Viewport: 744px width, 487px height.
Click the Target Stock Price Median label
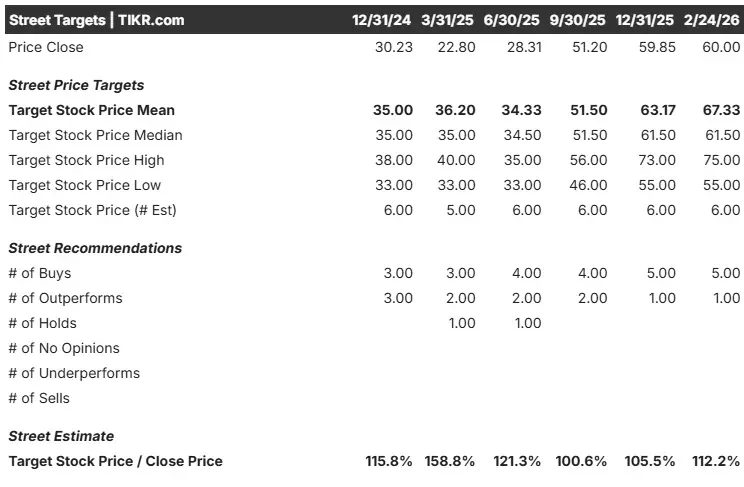tap(95, 135)
